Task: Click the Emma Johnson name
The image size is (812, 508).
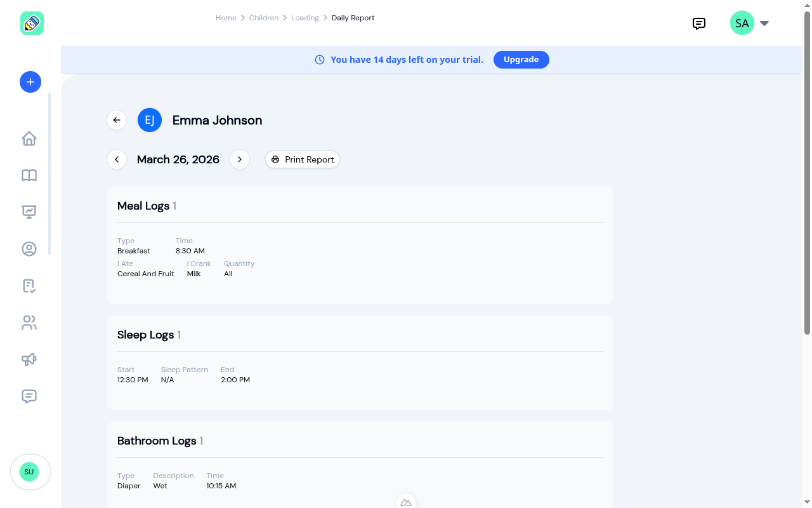Action: (217, 120)
